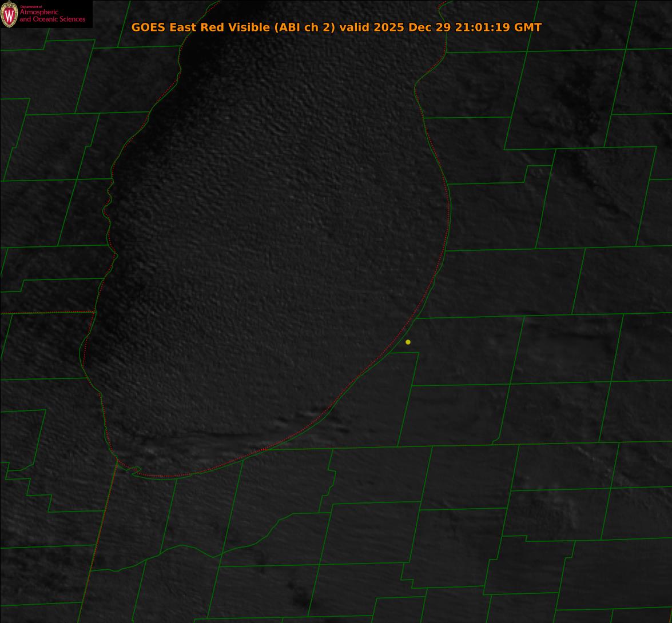Click the small harbor notch on south shore
Screen dimensions: 672x623
pos(135,470)
